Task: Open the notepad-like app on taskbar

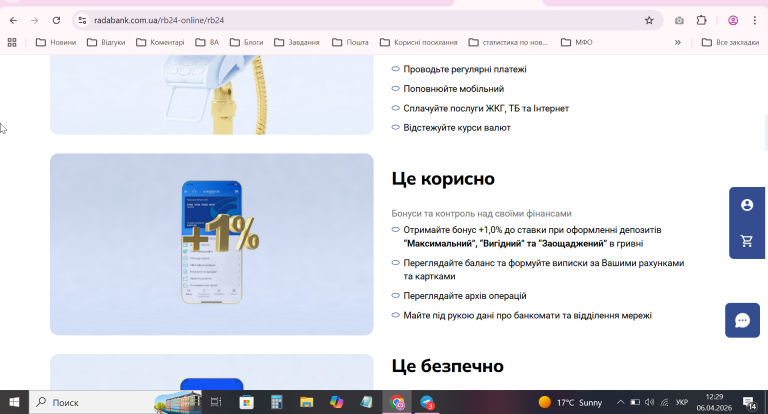Action: [x=366, y=402]
